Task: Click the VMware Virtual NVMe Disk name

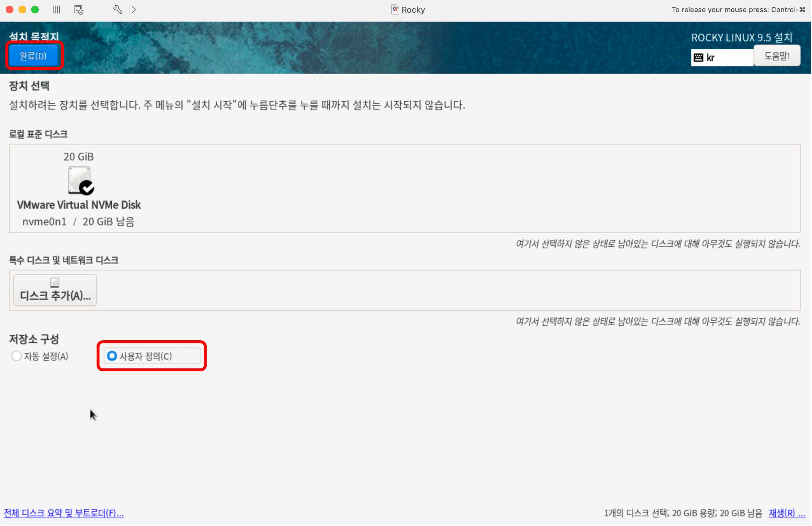Action: pyautogui.click(x=79, y=205)
